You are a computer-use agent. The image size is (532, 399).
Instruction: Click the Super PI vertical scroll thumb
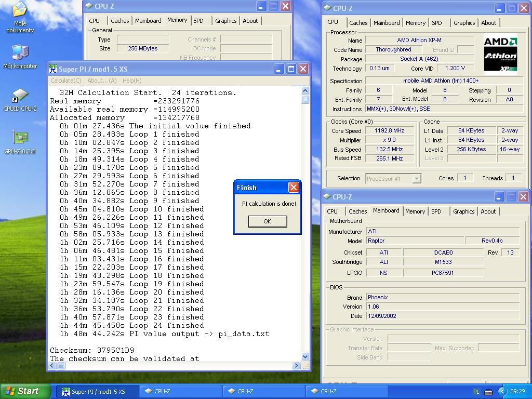pyautogui.click(x=305, y=99)
